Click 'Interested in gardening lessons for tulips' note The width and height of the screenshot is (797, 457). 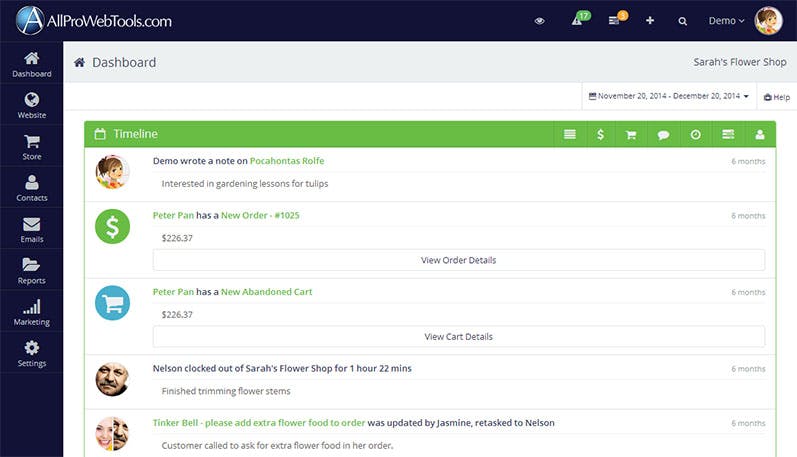click(244, 184)
